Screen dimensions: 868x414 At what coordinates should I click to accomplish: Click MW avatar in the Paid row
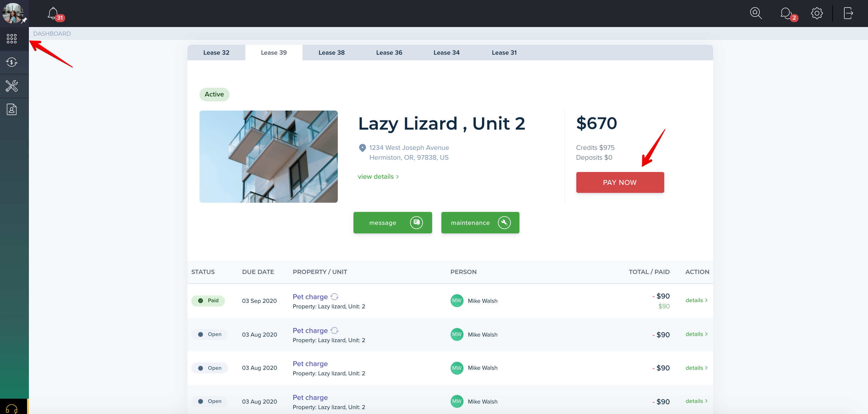click(456, 301)
